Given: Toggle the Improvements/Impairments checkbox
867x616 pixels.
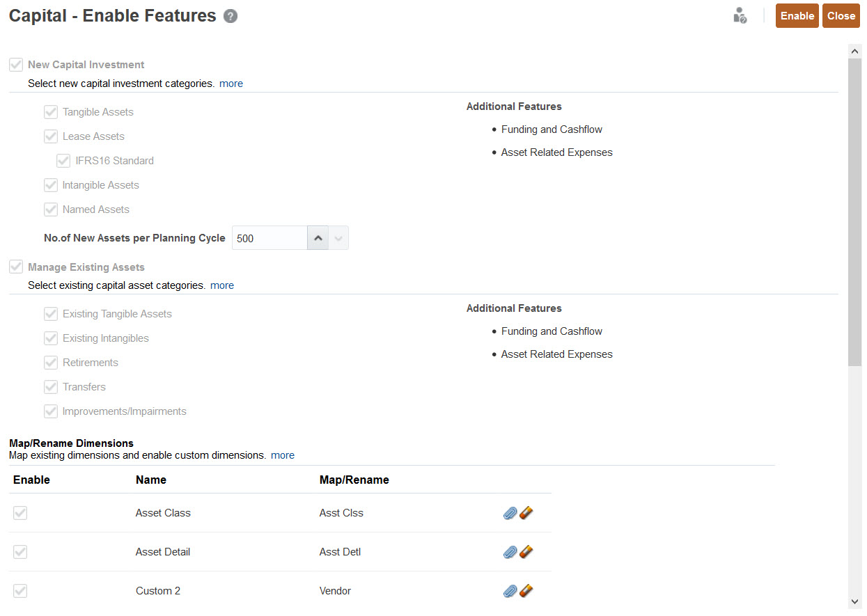Looking at the screenshot, I should (50, 411).
